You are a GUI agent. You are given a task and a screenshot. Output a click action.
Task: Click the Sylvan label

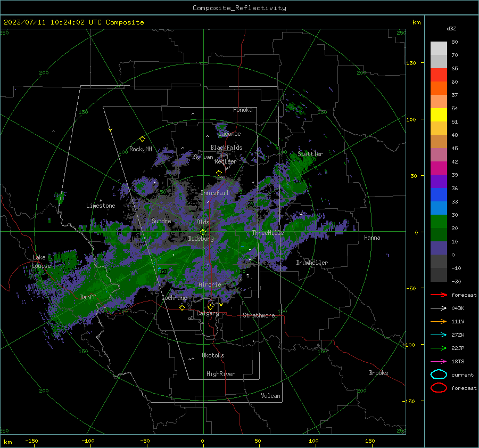[203, 157]
